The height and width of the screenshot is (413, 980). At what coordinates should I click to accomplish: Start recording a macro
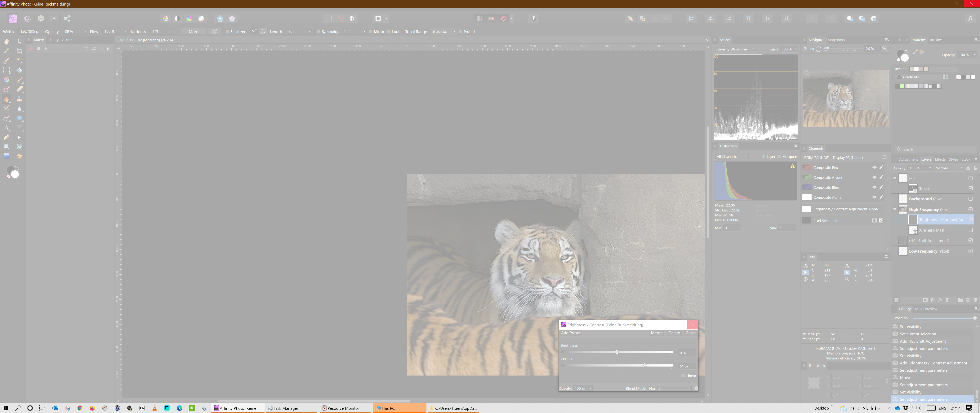[x=31, y=49]
